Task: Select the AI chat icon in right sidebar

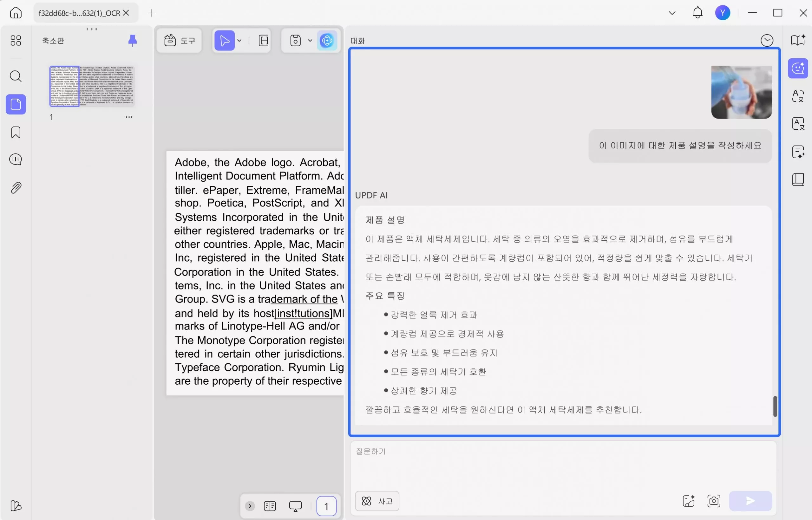Action: (x=798, y=68)
